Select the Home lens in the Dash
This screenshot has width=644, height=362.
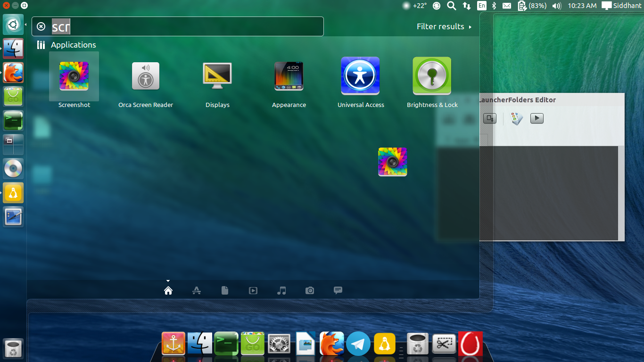point(168,290)
